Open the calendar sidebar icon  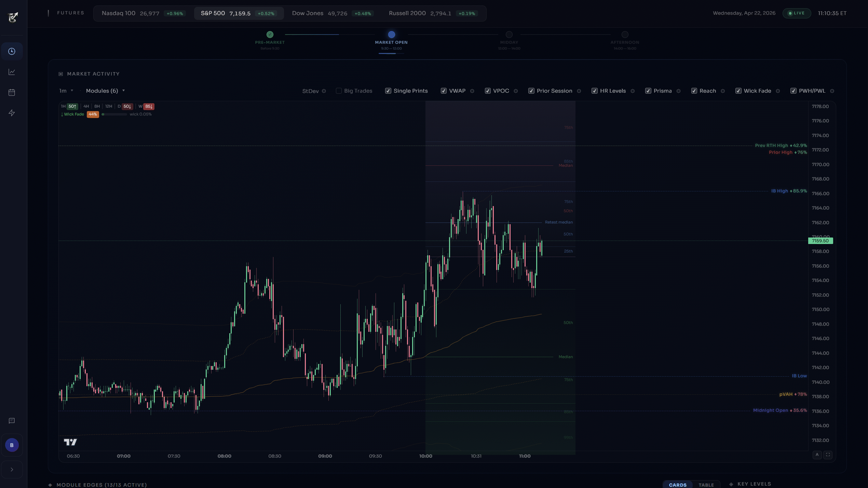(x=12, y=92)
